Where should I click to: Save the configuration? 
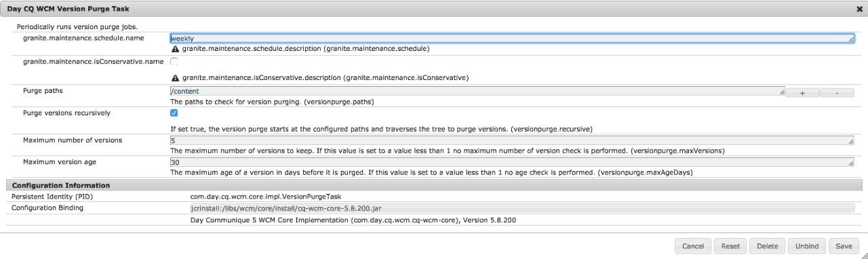pyautogui.click(x=844, y=246)
